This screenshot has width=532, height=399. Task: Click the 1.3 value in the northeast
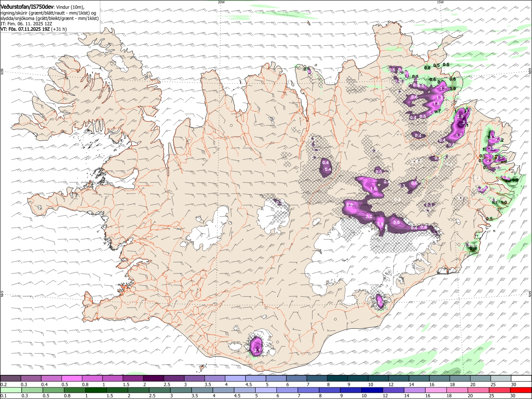coord(440,98)
